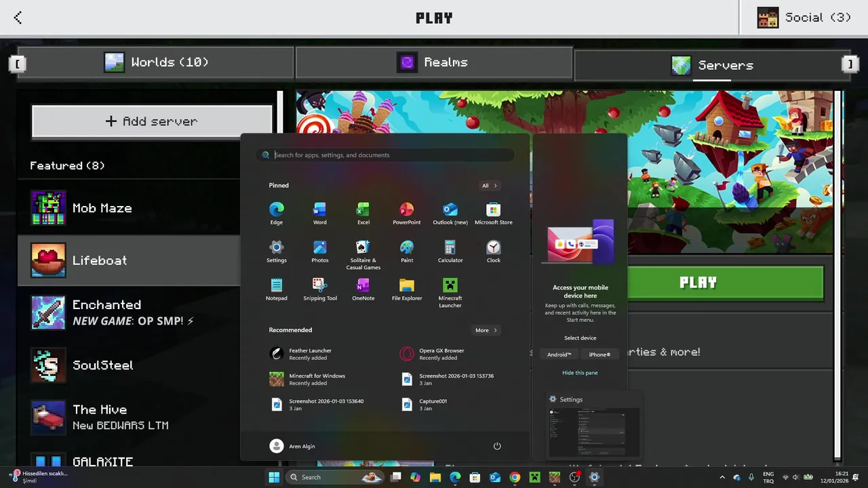Image resolution: width=868 pixels, height=488 pixels.
Task: Open Task View on the taskbar
Action: point(396,477)
